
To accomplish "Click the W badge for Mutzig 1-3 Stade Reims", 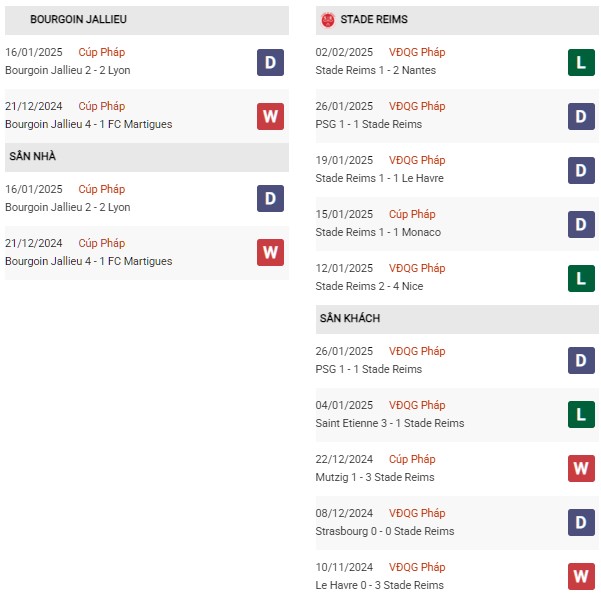I will pos(581,468).
